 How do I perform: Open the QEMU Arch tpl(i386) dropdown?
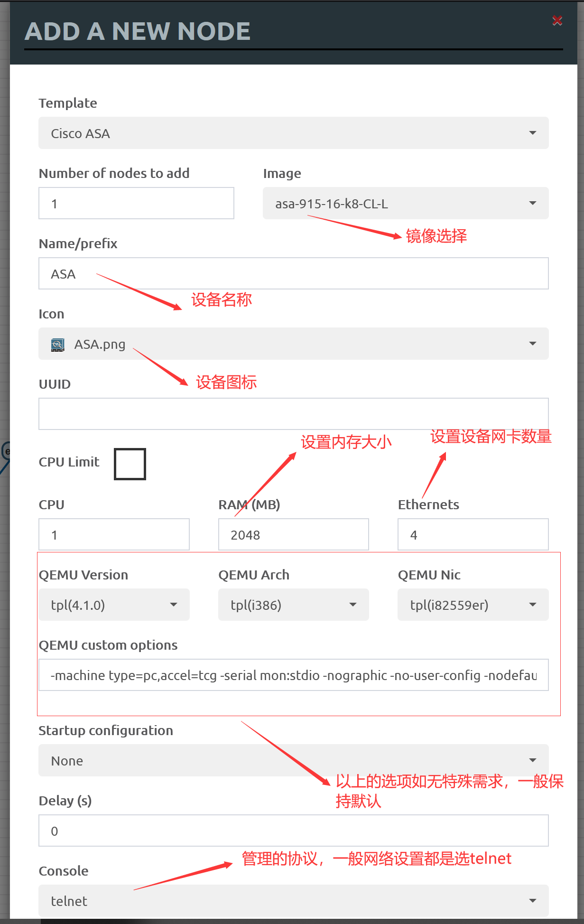pyautogui.click(x=293, y=605)
